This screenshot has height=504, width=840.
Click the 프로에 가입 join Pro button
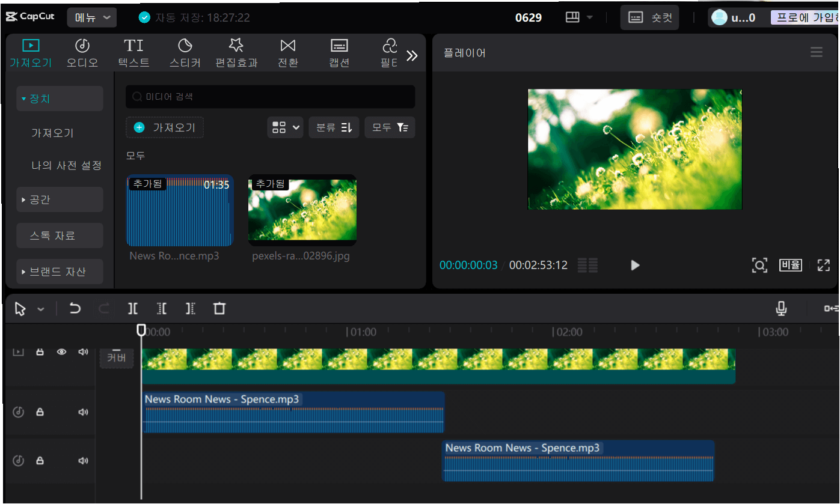[804, 17]
